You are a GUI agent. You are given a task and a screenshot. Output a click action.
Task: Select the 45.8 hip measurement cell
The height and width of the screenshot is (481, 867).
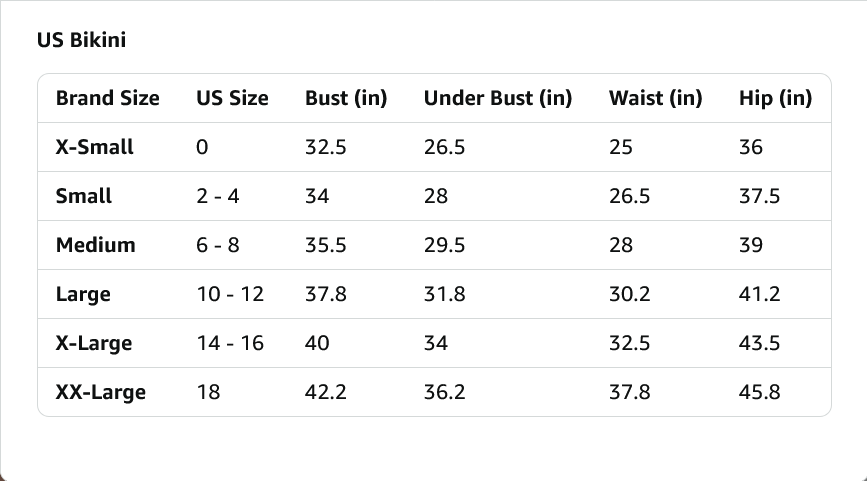pyautogui.click(x=760, y=393)
